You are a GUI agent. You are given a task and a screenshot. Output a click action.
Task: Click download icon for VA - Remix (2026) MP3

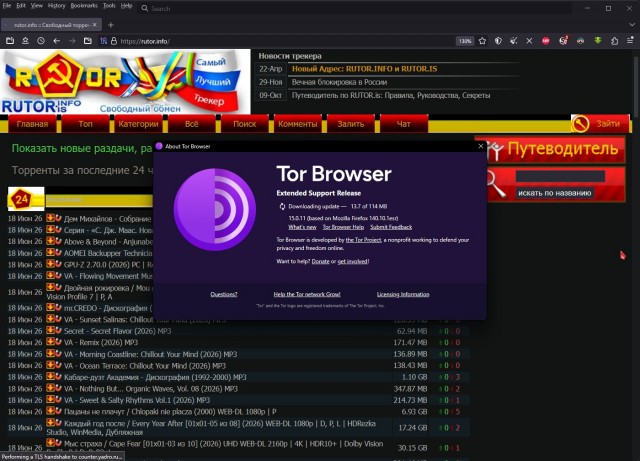(50, 341)
